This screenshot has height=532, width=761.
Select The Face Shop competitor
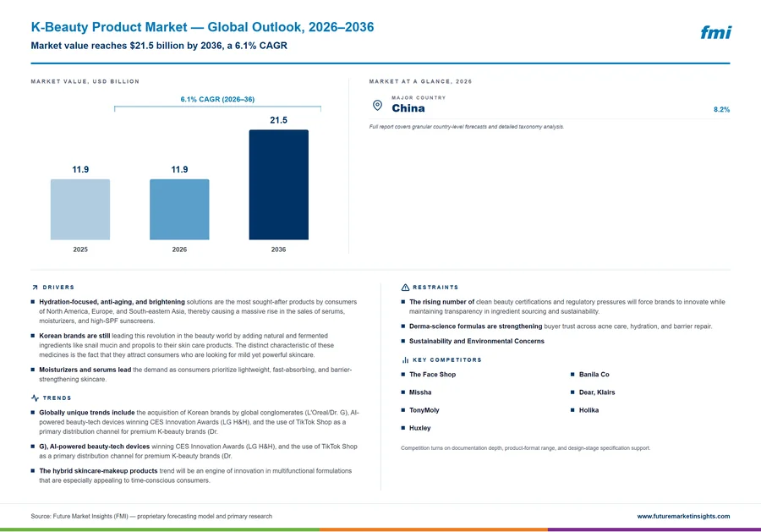click(432, 375)
